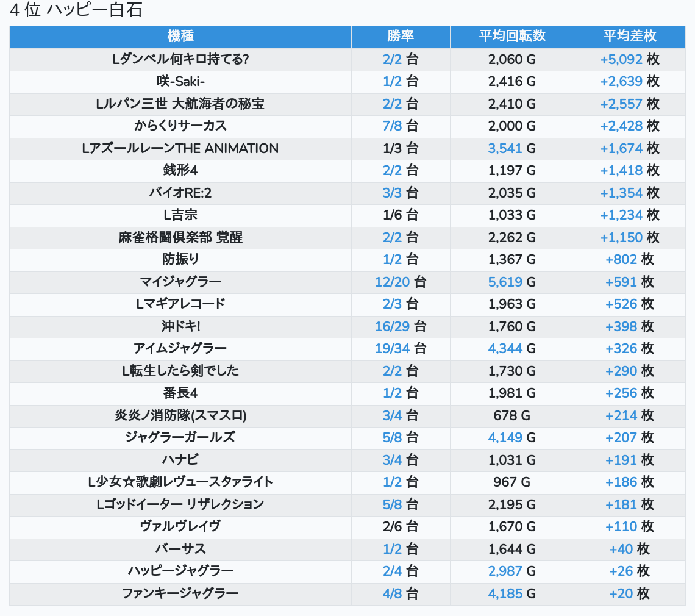Click the +591 枚 average difference value

[x=629, y=282]
